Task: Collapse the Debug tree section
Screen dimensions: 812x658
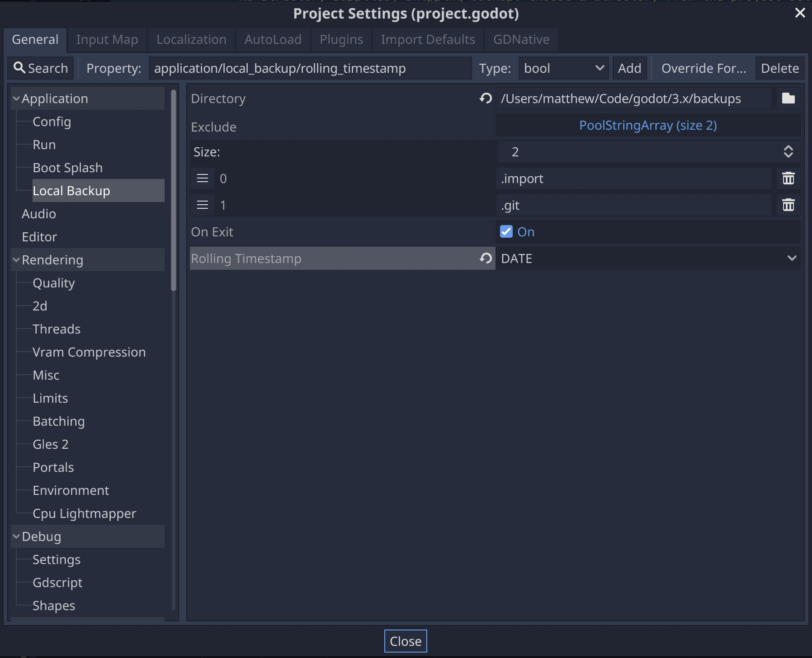Action: pos(16,536)
